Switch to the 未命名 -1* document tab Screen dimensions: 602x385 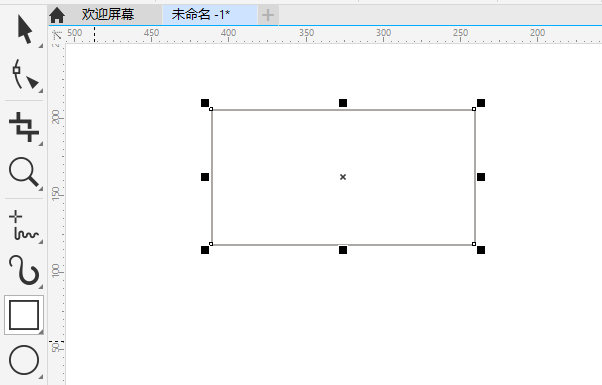coord(210,15)
